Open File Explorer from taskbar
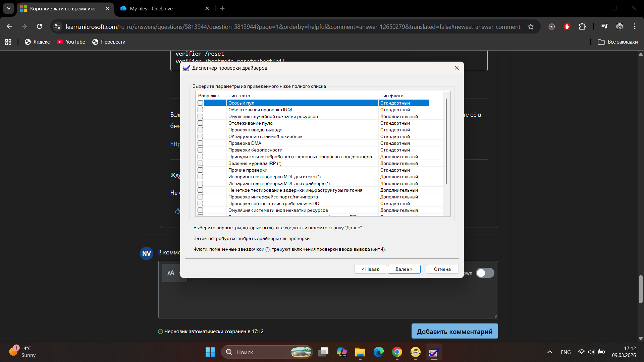This screenshot has width=644, height=362. point(360,352)
